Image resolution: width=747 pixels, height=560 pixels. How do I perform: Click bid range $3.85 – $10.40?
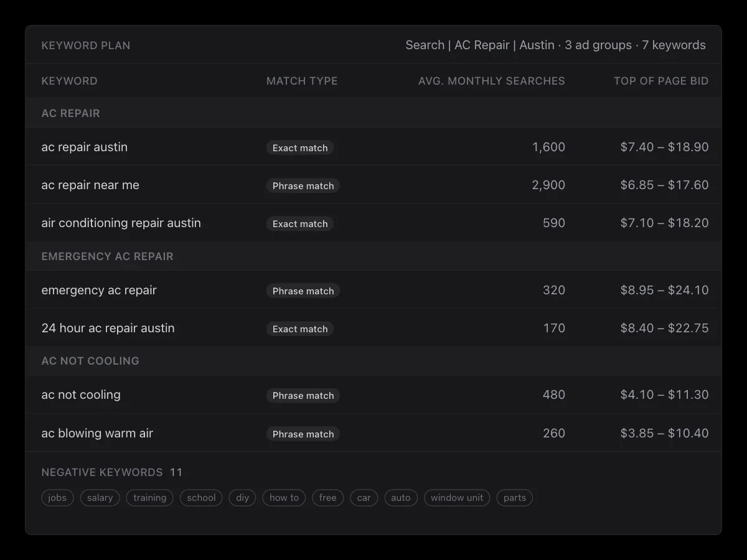point(664,434)
